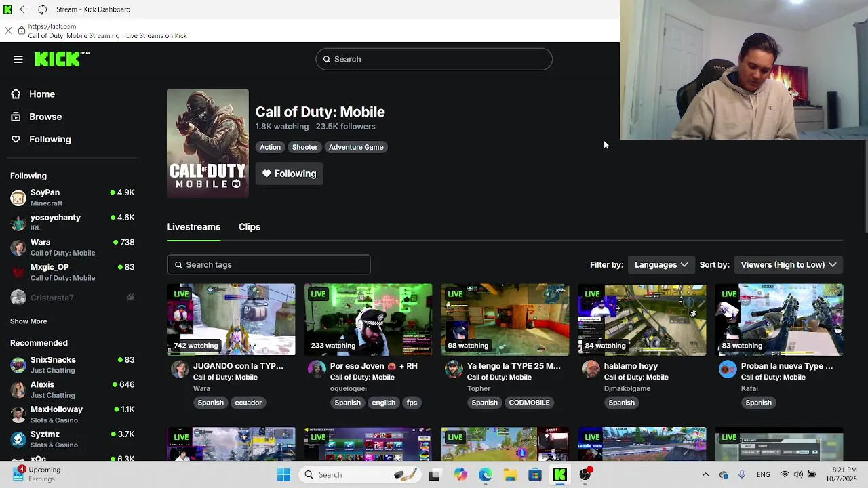Click oqueioquei streamer avatar
Image resolution: width=868 pixels, height=488 pixels.
point(317,369)
